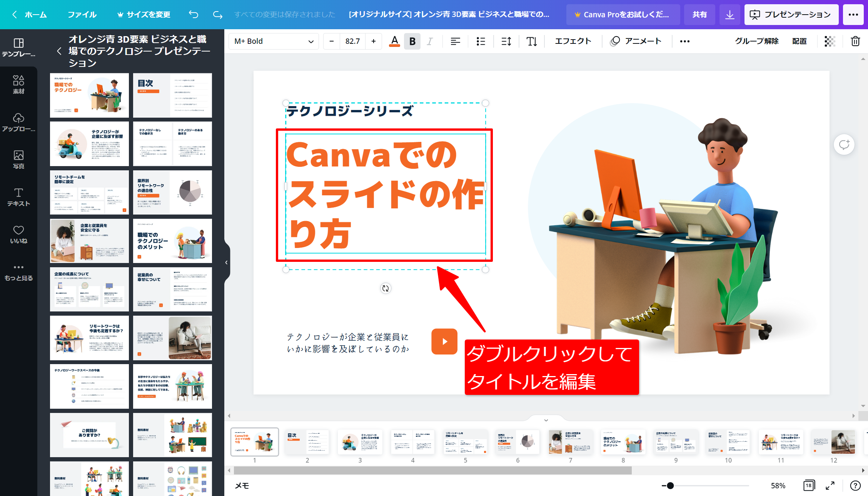
Task: Open アニメート animate options
Action: pyautogui.click(x=636, y=41)
